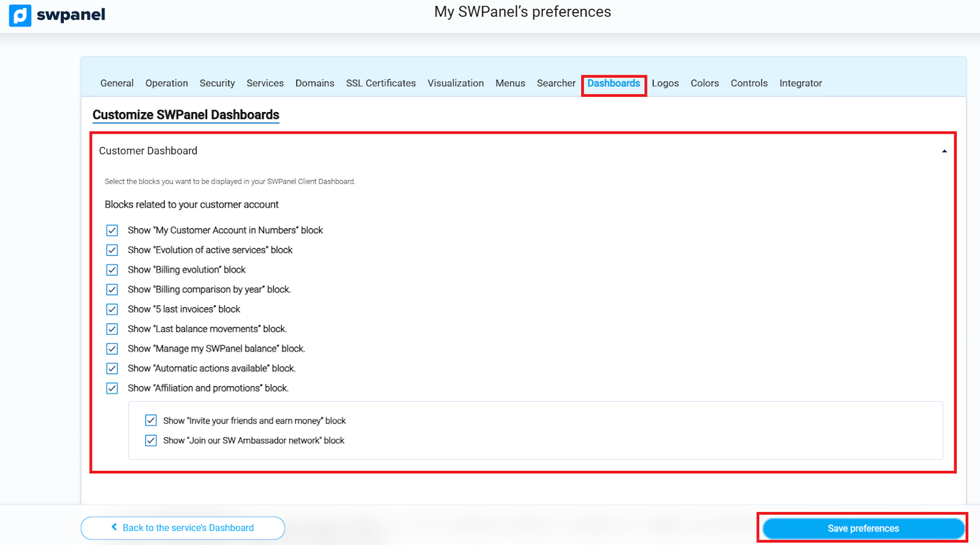Go to the Integrator tab

pyautogui.click(x=800, y=83)
